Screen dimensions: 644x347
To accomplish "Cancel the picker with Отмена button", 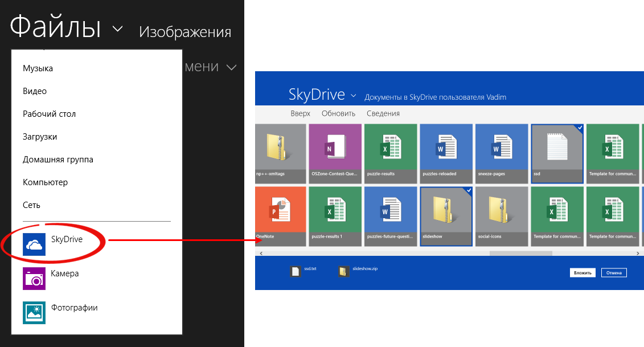I will tap(614, 272).
